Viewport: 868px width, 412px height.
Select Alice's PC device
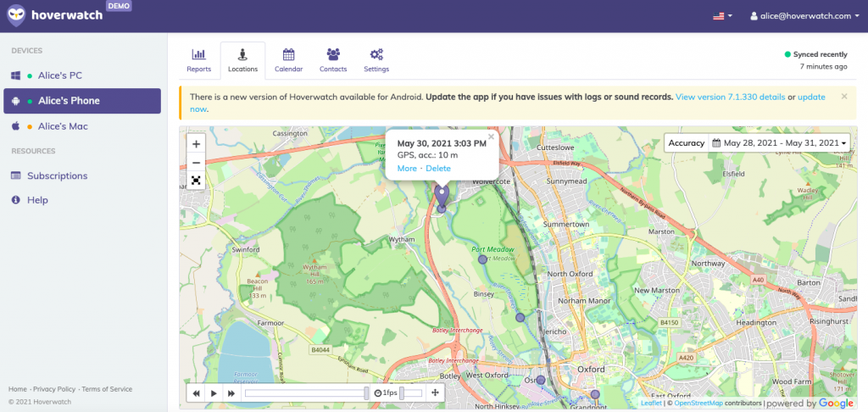tap(82, 75)
